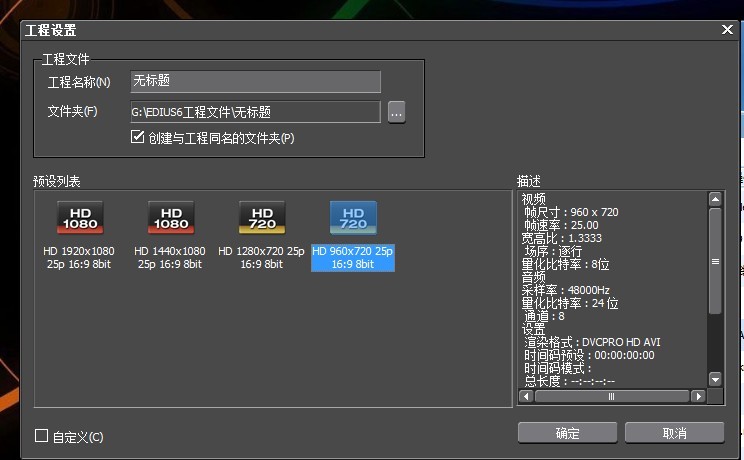This screenshot has height=460, width=744.
Task: Cancel with the 取消 button
Action: click(674, 433)
